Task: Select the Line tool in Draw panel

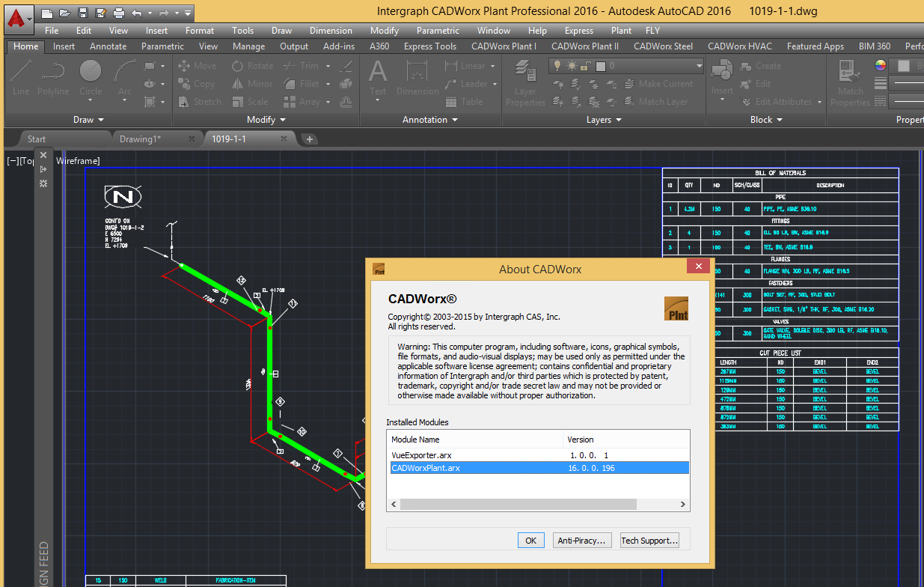Action: click(21, 78)
